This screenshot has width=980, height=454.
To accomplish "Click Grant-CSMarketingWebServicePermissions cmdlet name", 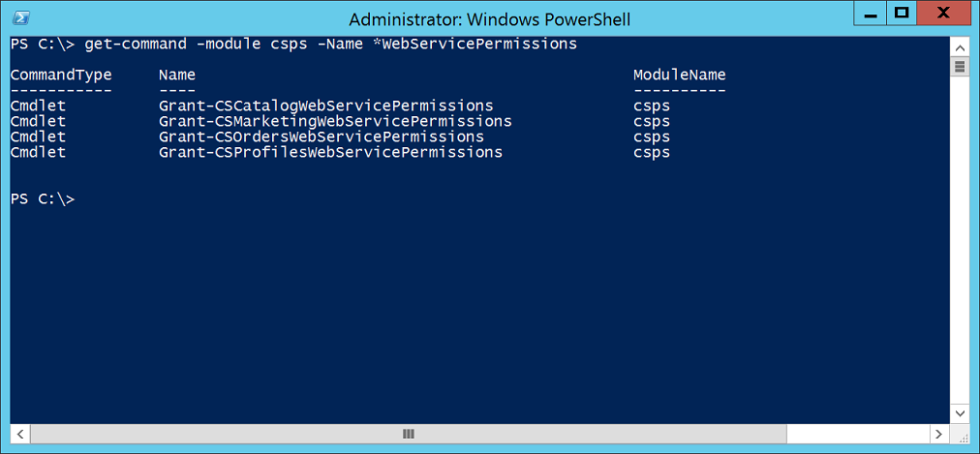I will click(x=335, y=121).
